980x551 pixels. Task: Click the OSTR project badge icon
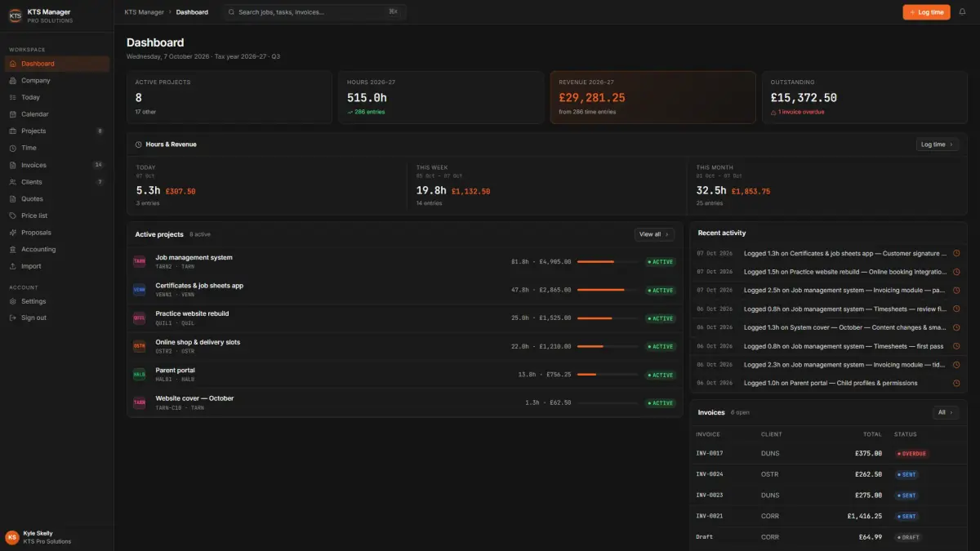(x=140, y=346)
